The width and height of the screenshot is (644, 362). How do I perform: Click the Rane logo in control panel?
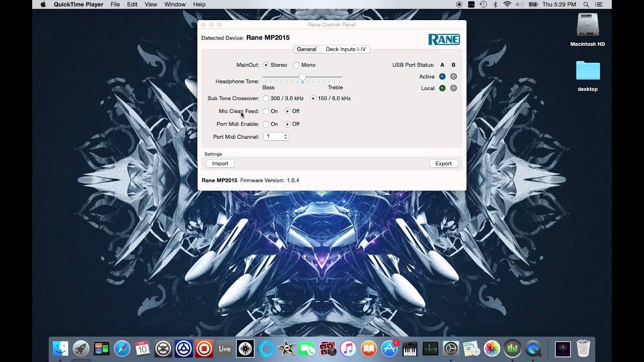[444, 39]
